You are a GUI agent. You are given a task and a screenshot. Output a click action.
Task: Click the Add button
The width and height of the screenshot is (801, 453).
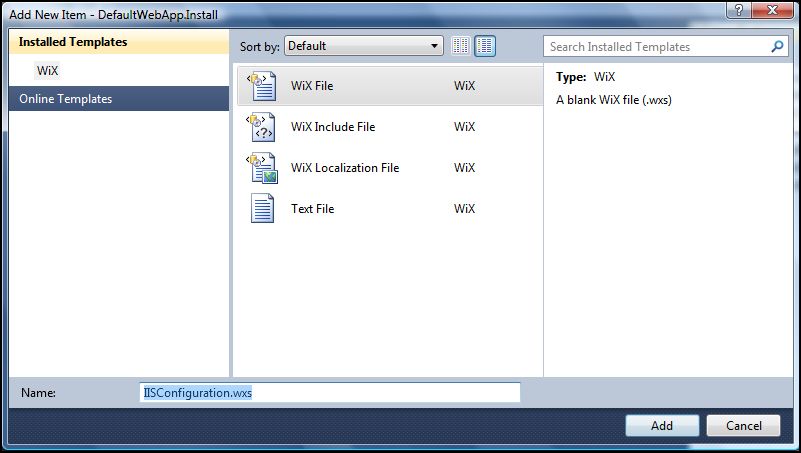662,425
